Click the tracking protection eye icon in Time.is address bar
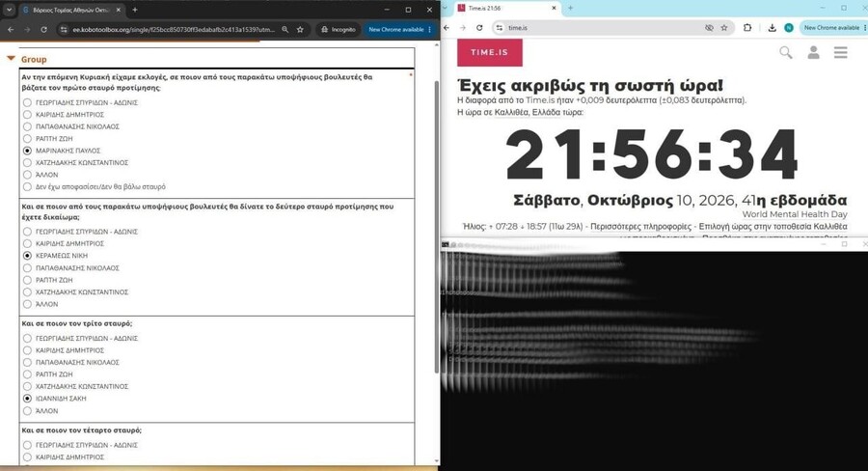This screenshot has width=868, height=471. [709, 28]
